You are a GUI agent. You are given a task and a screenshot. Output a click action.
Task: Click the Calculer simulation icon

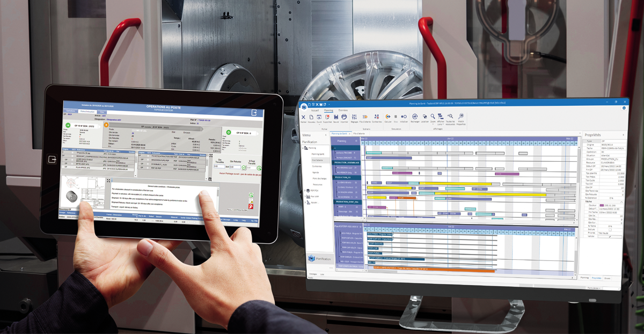click(x=387, y=117)
